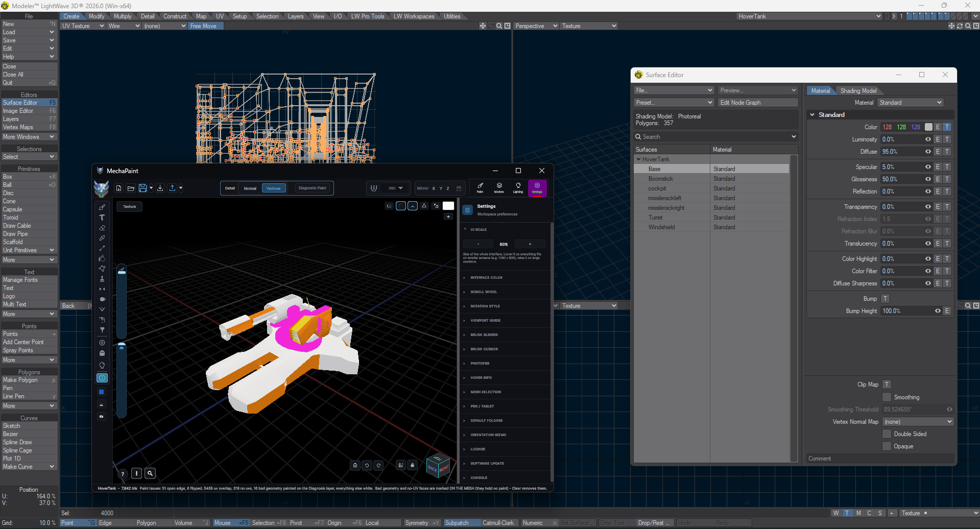Select Verbose detail mode
Viewport: 980px width, 529px height.
coord(274,188)
